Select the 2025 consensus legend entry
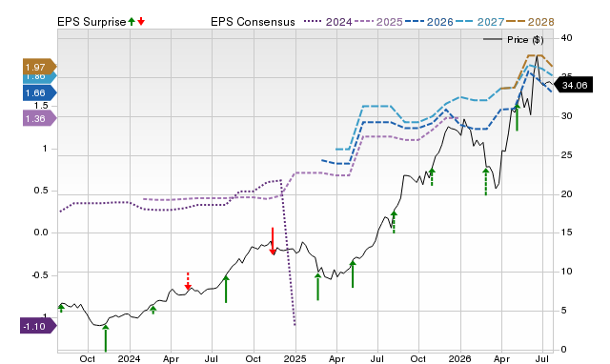This screenshot has width=610, height=364. click(378, 22)
